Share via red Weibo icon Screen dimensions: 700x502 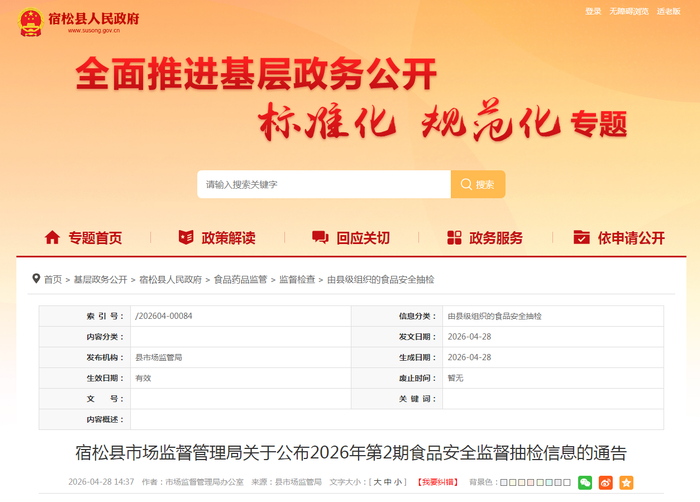pyautogui.click(x=606, y=483)
